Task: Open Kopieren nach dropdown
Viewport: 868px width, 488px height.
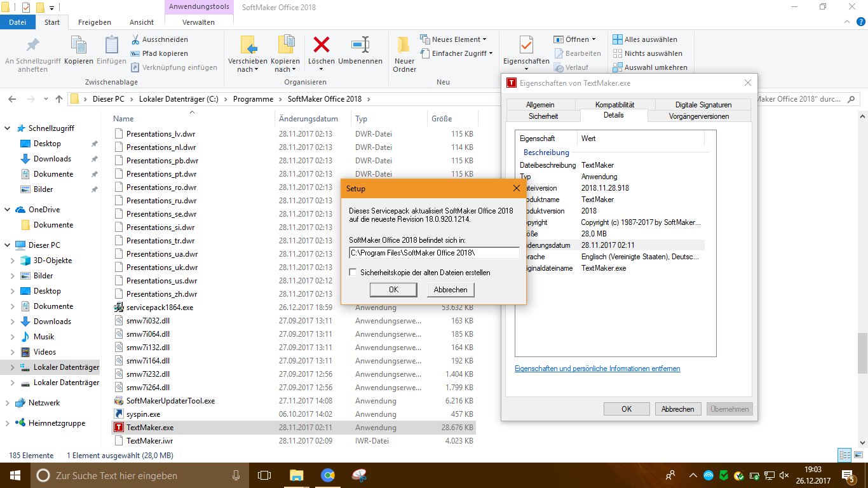Action: click(x=285, y=65)
